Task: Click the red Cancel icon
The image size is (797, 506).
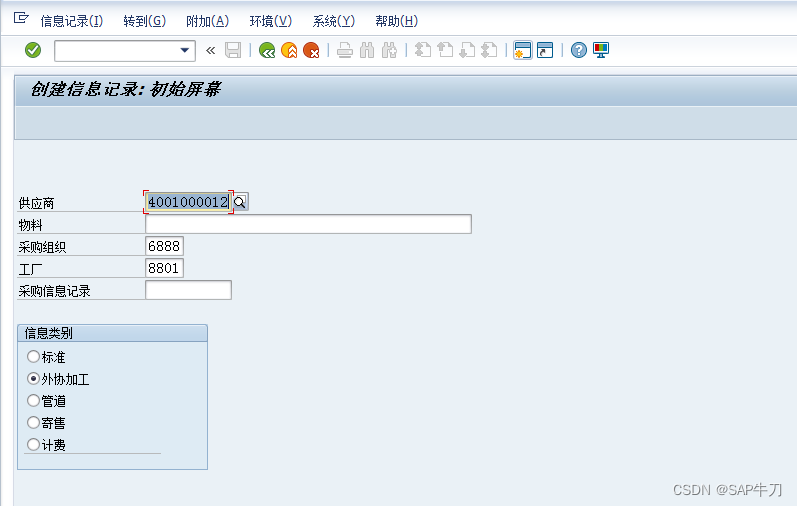Action: coord(311,50)
